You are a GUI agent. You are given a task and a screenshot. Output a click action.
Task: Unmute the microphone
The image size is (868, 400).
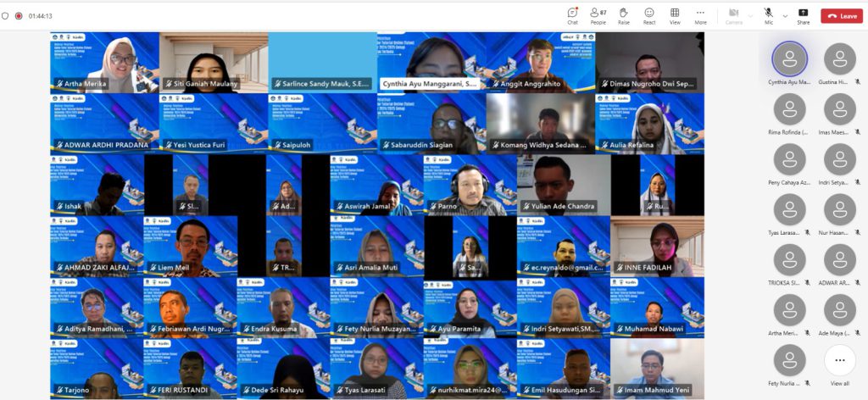769,15
